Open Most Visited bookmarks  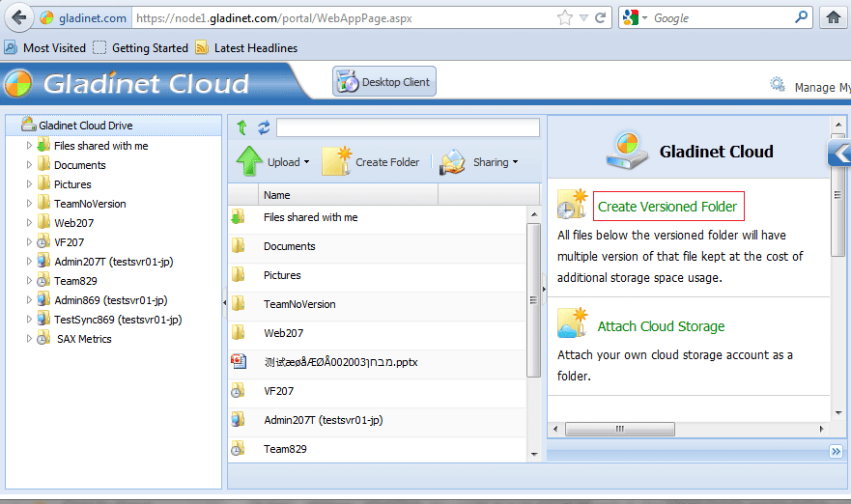tap(45, 47)
